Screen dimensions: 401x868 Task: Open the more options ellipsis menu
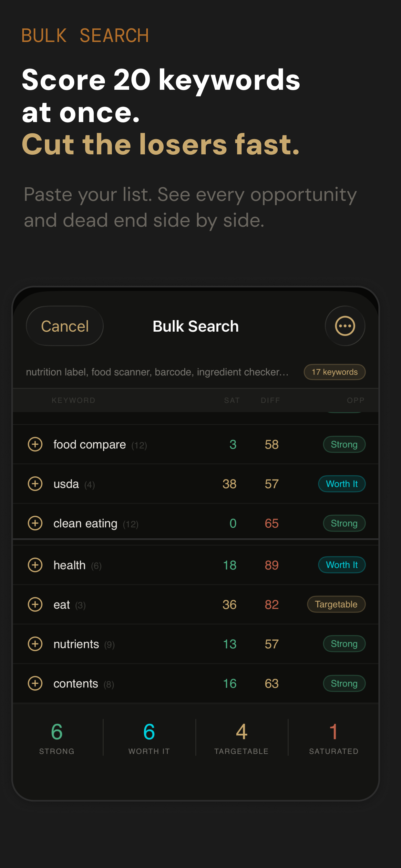click(x=344, y=326)
